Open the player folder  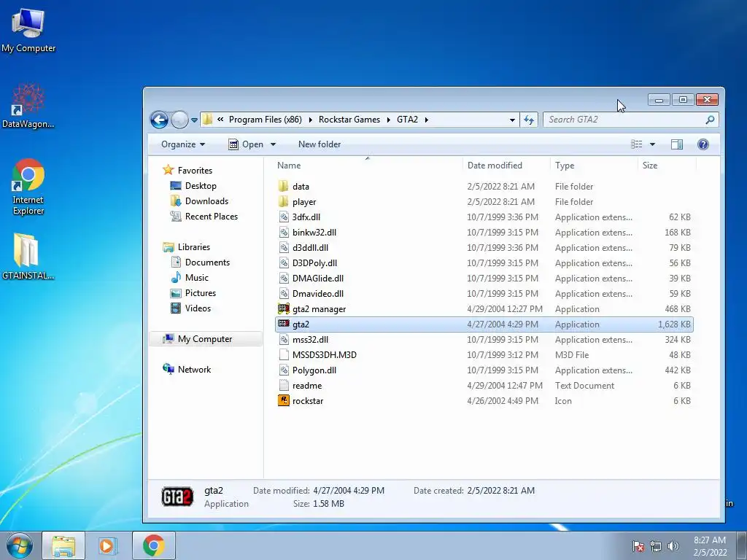click(x=484, y=202)
